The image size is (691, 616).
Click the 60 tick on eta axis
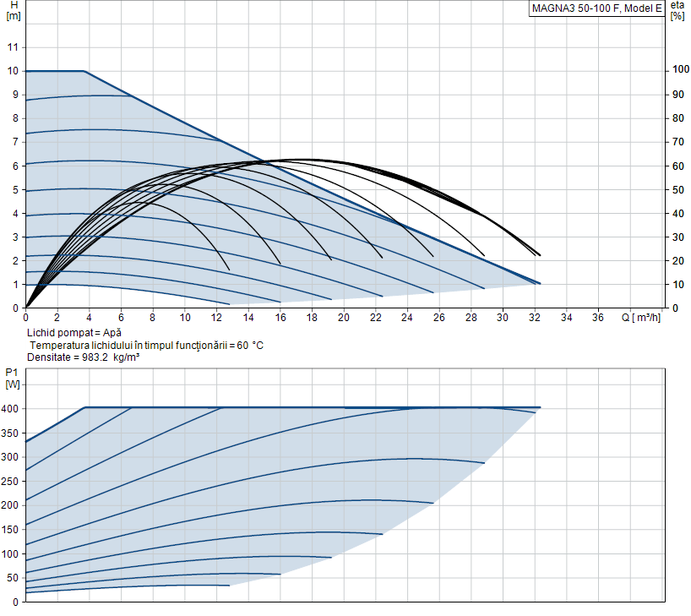pyautogui.click(x=678, y=166)
